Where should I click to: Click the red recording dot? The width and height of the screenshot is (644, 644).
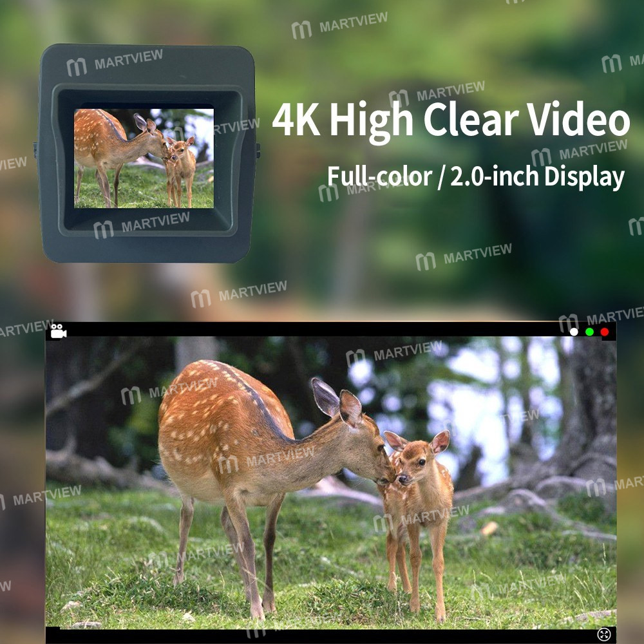[605, 332]
